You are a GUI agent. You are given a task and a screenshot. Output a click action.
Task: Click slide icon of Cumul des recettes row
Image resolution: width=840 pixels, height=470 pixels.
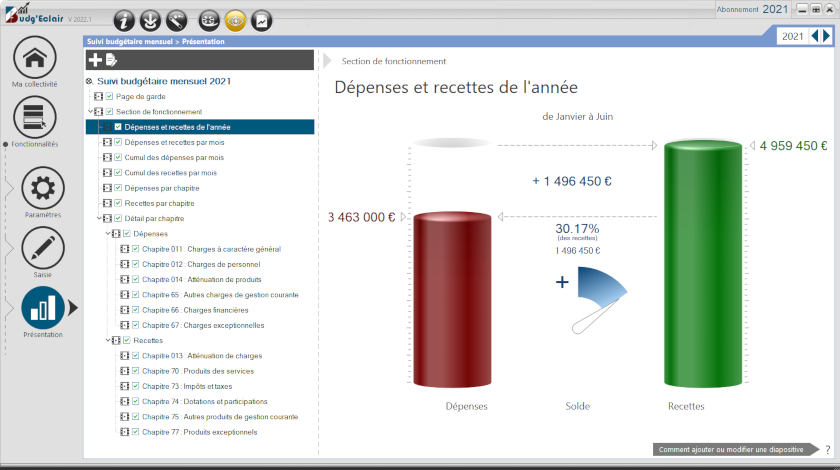click(107, 173)
